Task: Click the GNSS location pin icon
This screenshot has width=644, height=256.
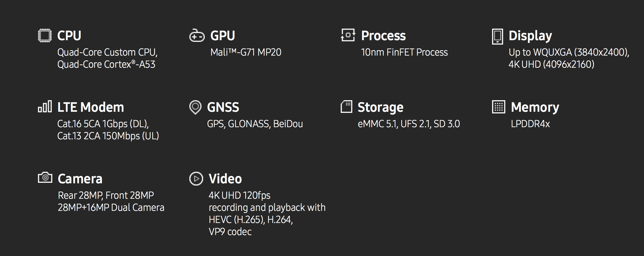Action: pyautogui.click(x=195, y=107)
